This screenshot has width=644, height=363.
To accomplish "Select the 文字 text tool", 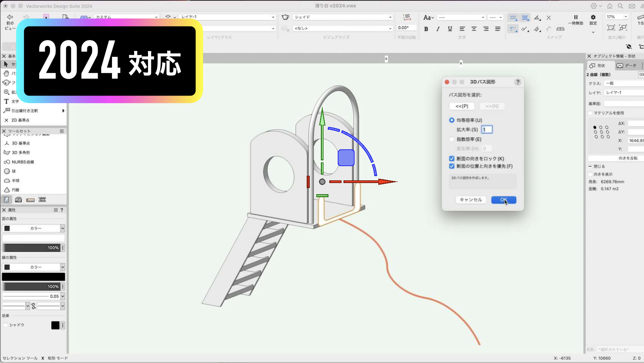I will tap(11, 101).
